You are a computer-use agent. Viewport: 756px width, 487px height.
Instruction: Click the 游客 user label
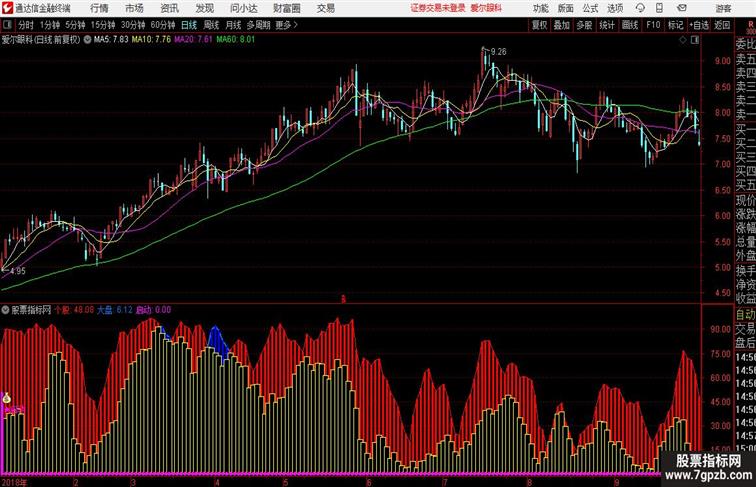tap(723, 8)
